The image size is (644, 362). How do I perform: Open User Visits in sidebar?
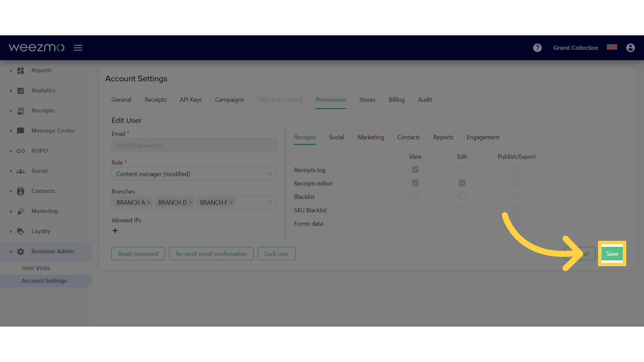(36, 268)
